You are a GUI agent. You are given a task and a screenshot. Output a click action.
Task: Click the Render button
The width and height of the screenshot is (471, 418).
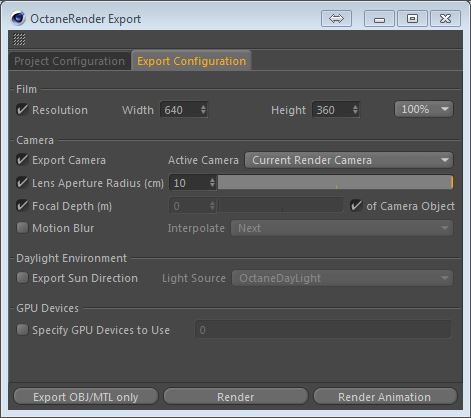coord(236,397)
